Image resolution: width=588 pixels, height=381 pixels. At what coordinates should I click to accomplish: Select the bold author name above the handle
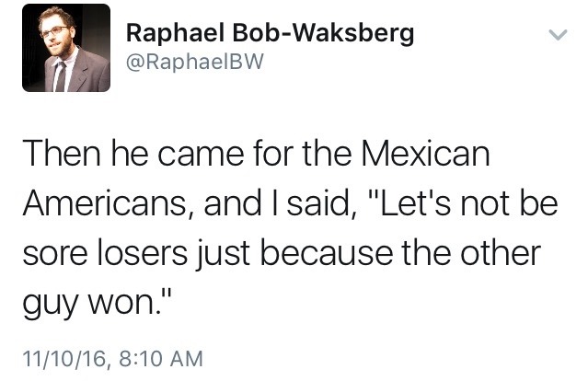coord(269,34)
